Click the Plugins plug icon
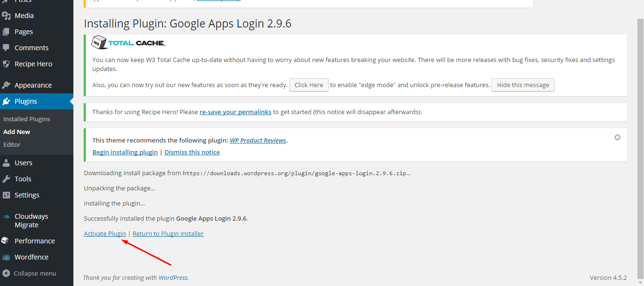644x286 pixels. (x=6, y=101)
